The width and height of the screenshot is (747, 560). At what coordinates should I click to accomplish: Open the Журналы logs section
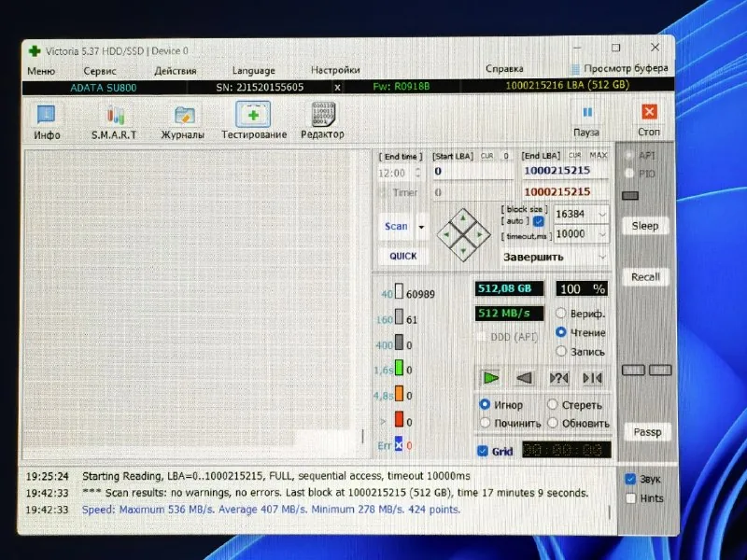tap(183, 122)
